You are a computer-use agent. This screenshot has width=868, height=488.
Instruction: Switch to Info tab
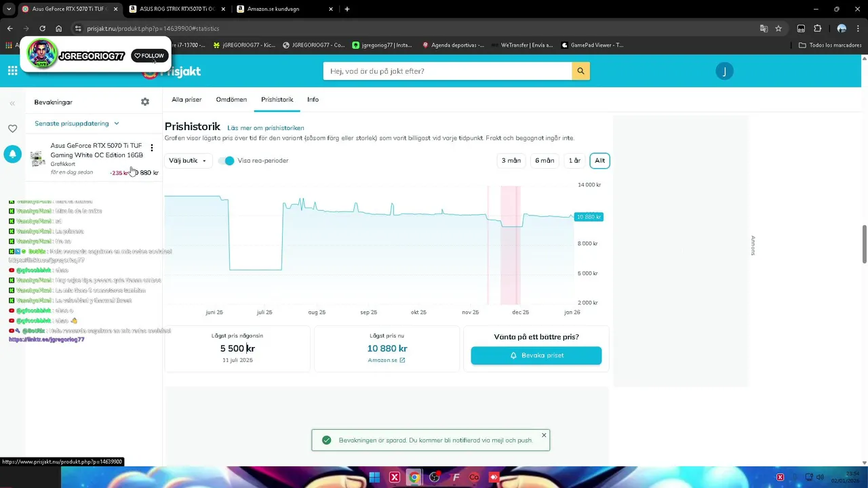tap(313, 100)
